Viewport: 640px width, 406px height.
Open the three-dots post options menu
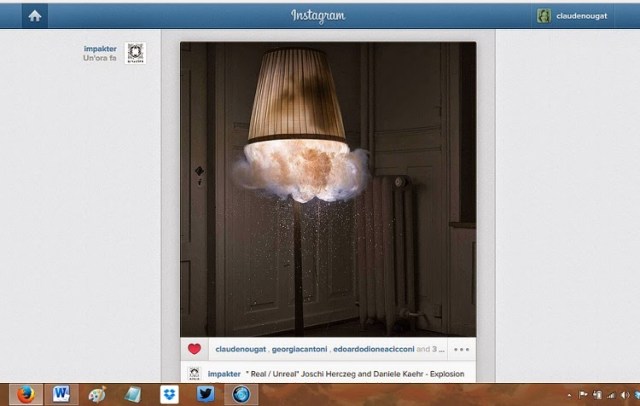tap(460, 350)
